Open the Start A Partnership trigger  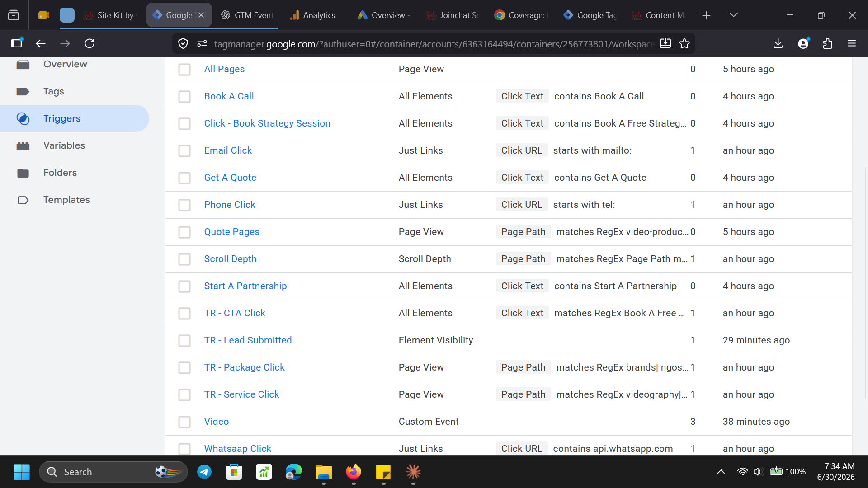[245, 286]
